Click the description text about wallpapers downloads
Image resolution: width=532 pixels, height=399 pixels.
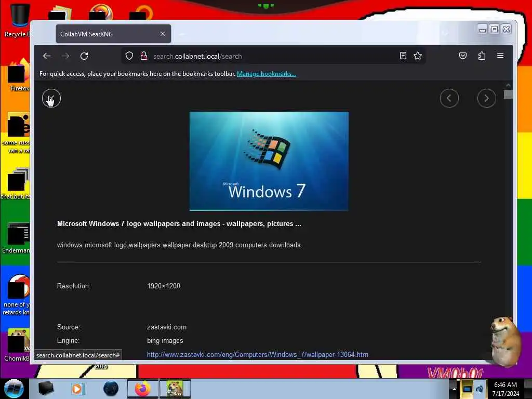tap(179, 245)
